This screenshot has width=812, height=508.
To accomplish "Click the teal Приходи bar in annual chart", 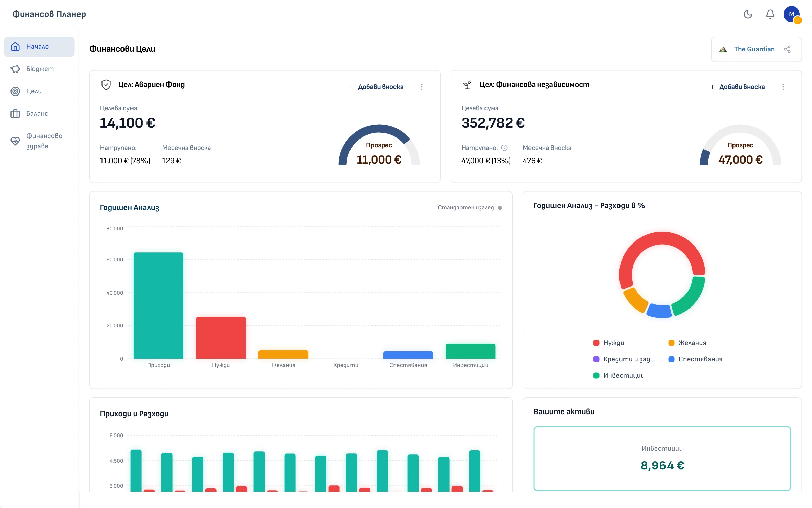I will tap(158, 305).
